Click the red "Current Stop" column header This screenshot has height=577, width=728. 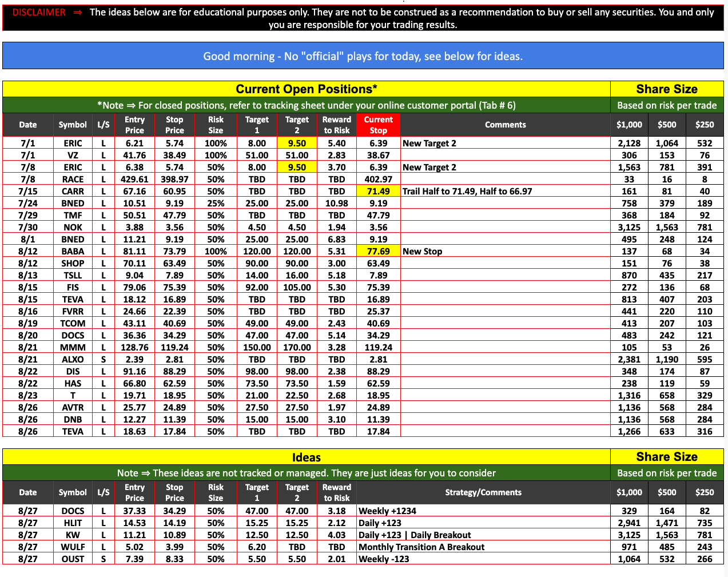click(x=378, y=125)
